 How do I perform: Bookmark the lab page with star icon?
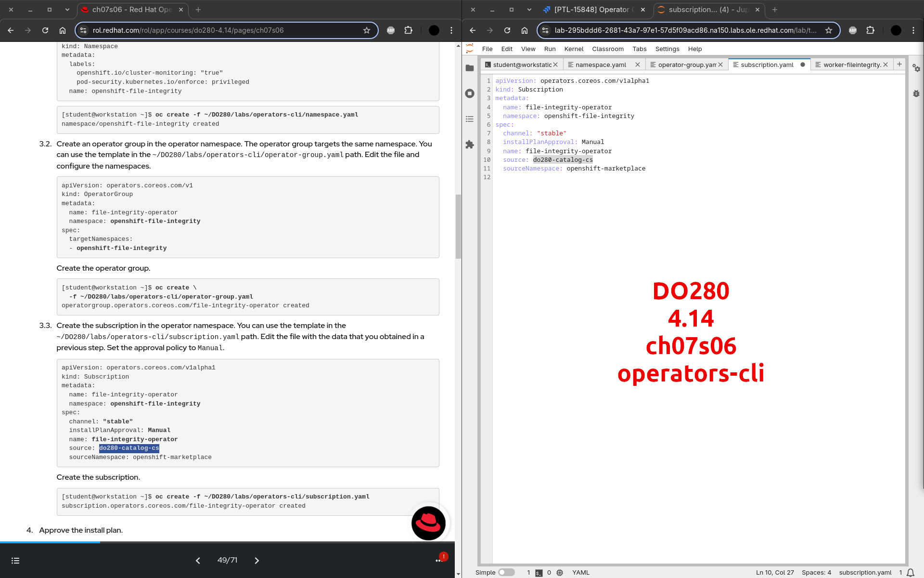[829, 30]
